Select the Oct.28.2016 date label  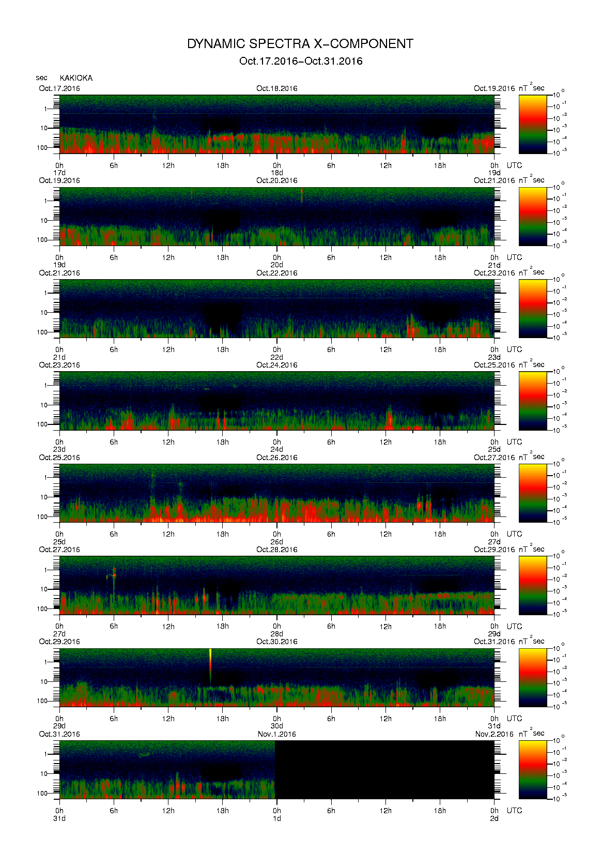pos(277,550)
